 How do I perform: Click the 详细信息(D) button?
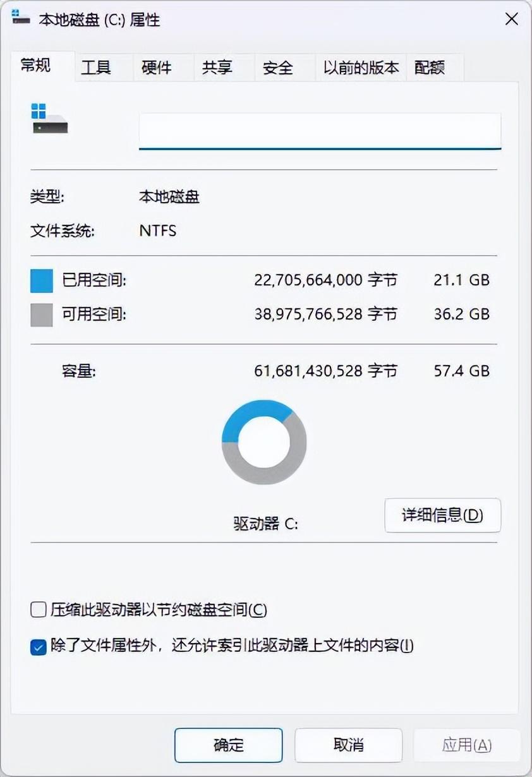point(442,515)
